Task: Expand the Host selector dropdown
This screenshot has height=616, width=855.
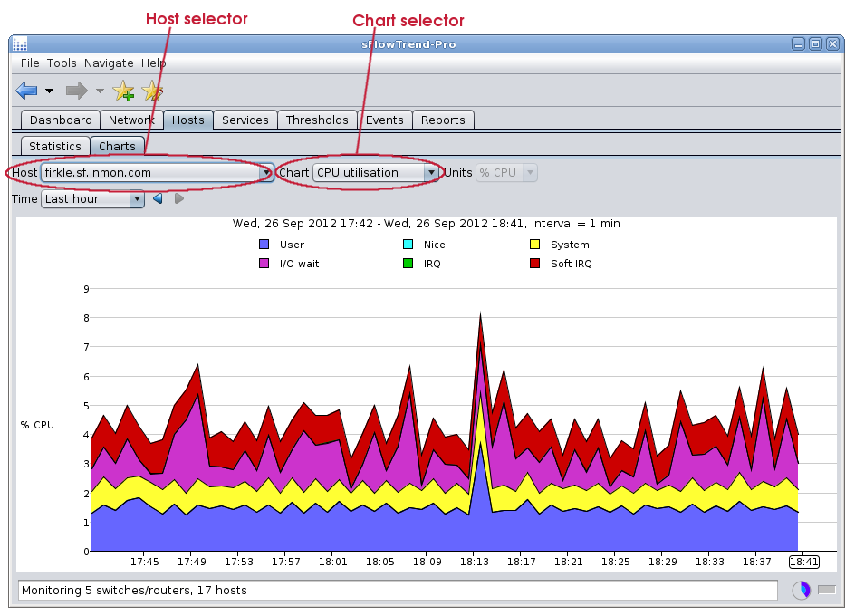Action: 266,172
